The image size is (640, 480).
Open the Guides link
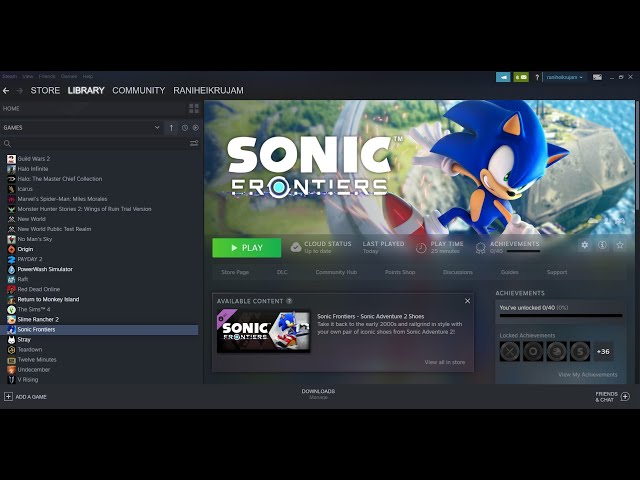pyautogui.click(x=510, y=272)
